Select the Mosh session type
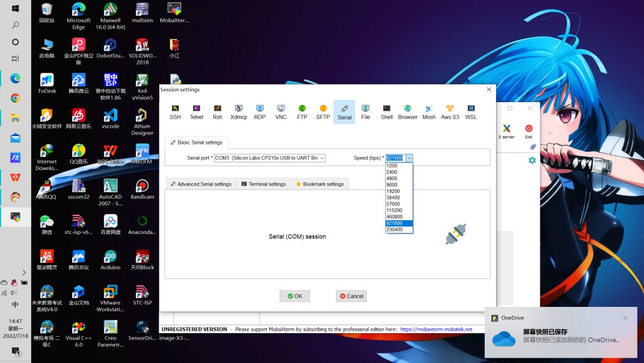Image resolution: width=644 pixels, height=363 pixels. pos(429,112)
